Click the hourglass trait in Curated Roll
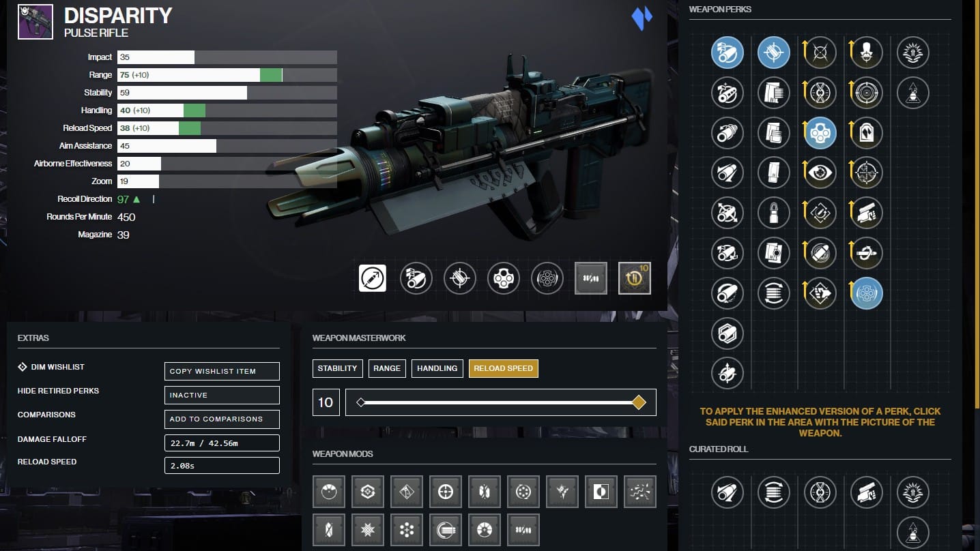 click(x=820, y=492)
